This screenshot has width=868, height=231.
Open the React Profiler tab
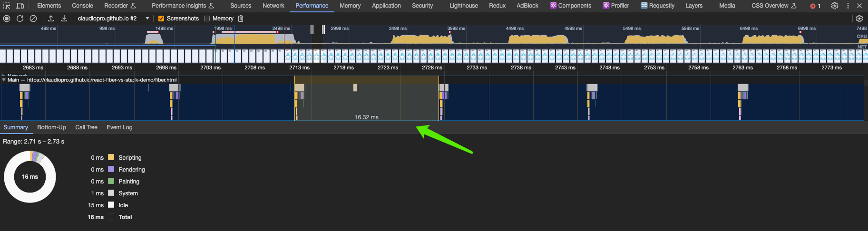tap(616, 6)
